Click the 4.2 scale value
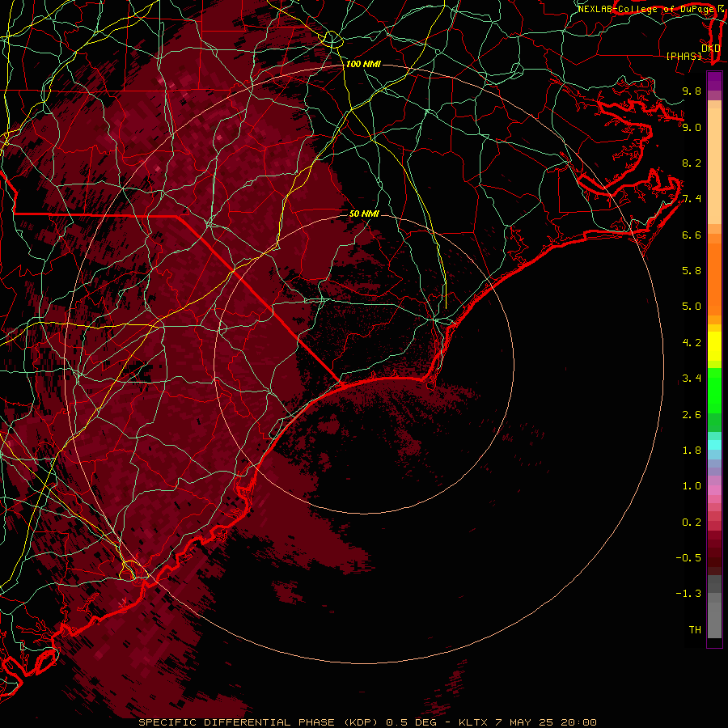 (x=692, y=343)
